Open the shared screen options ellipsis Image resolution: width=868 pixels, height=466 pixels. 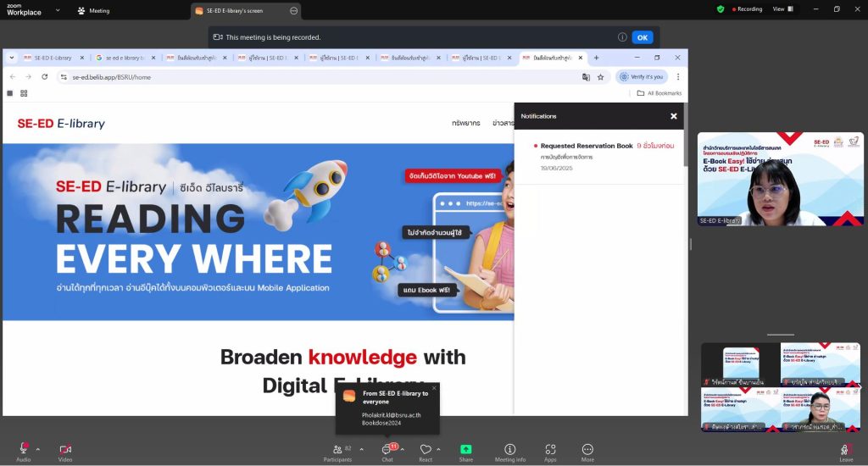(294, 10)
